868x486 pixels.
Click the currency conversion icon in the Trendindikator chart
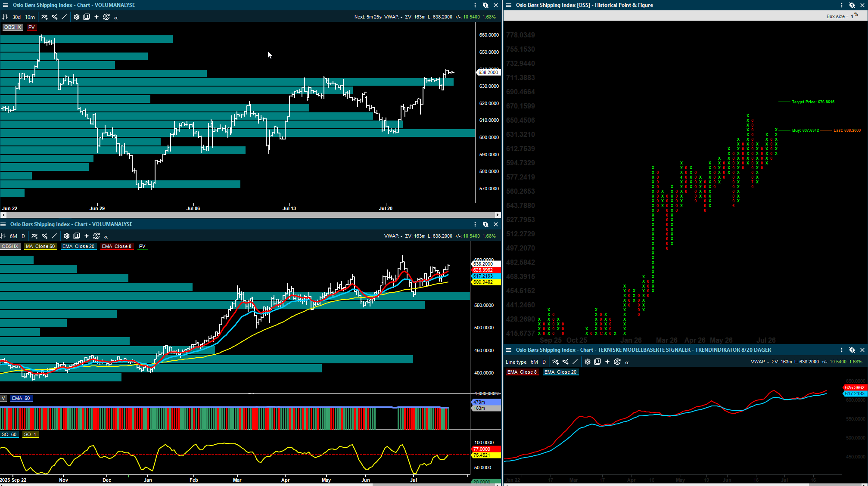tap(617, 362)
